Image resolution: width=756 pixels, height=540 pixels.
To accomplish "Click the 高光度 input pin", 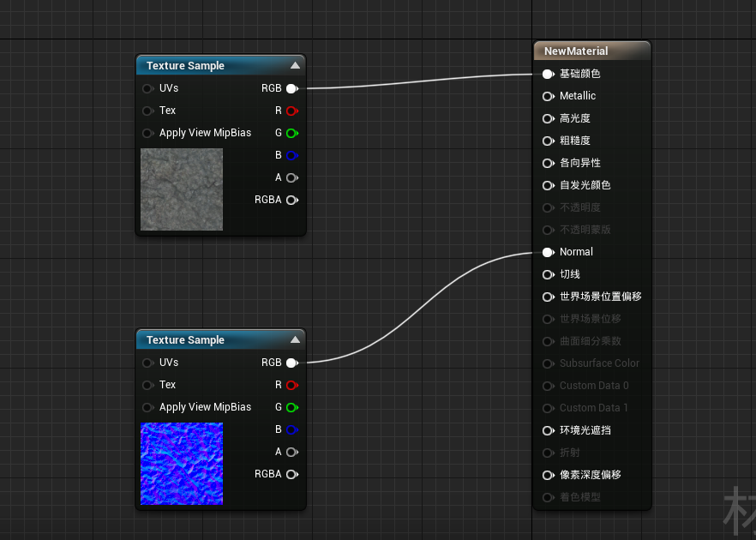I will pos(549,118).
